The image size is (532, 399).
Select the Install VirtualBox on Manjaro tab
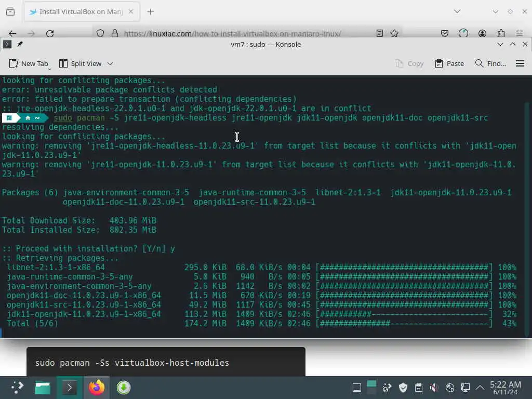81,12
